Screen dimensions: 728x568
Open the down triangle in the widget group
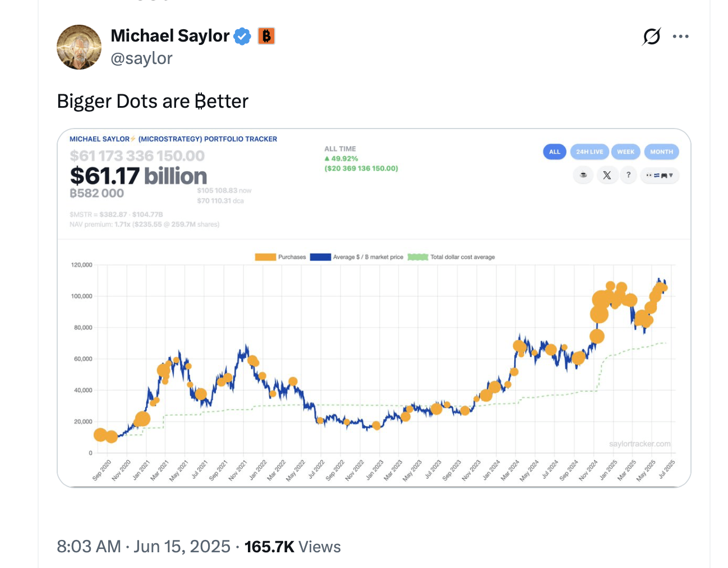tap(671, 175)
